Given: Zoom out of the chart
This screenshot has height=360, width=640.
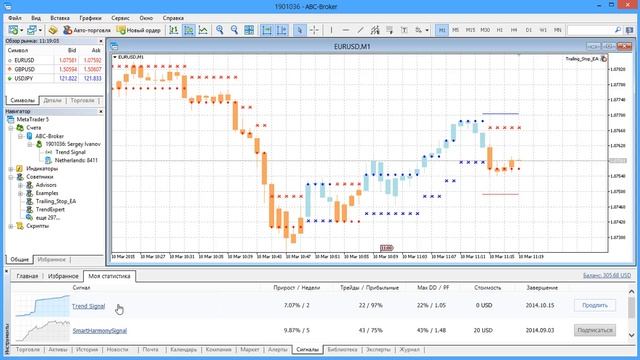Looking at the screenshot, I should coord(234,30).
